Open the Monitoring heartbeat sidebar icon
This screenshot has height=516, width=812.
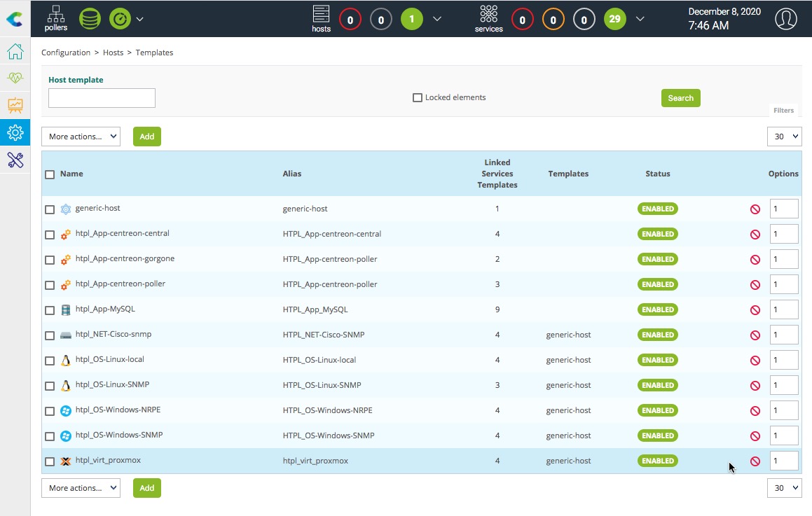[15, 78]
